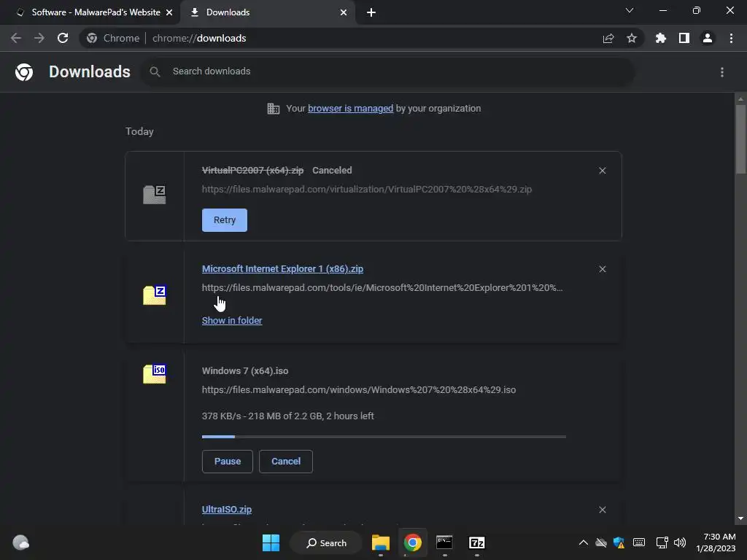747x560 pixels.
Task: Open the Extensions puzzle icon
Action: 661,38
